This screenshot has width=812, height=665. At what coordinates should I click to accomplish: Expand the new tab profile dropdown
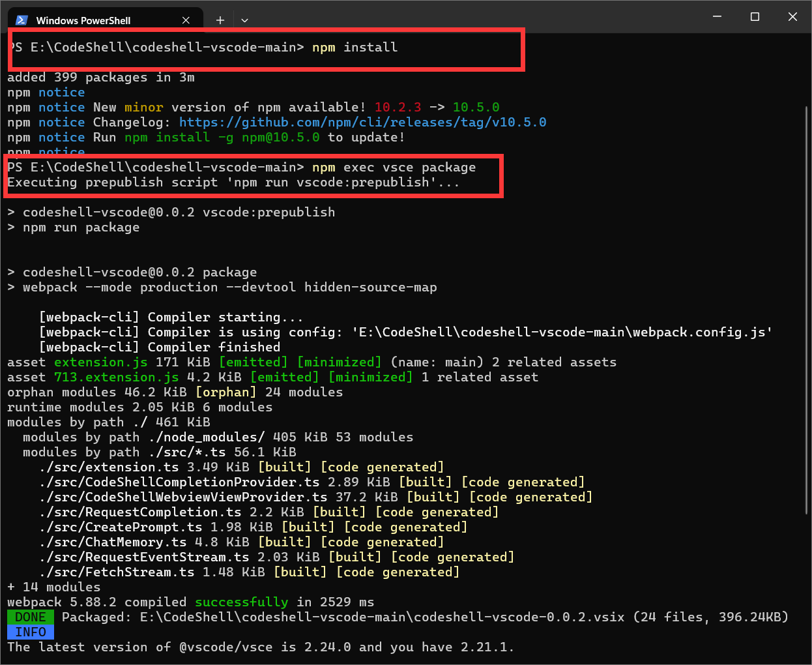point(244,20)
